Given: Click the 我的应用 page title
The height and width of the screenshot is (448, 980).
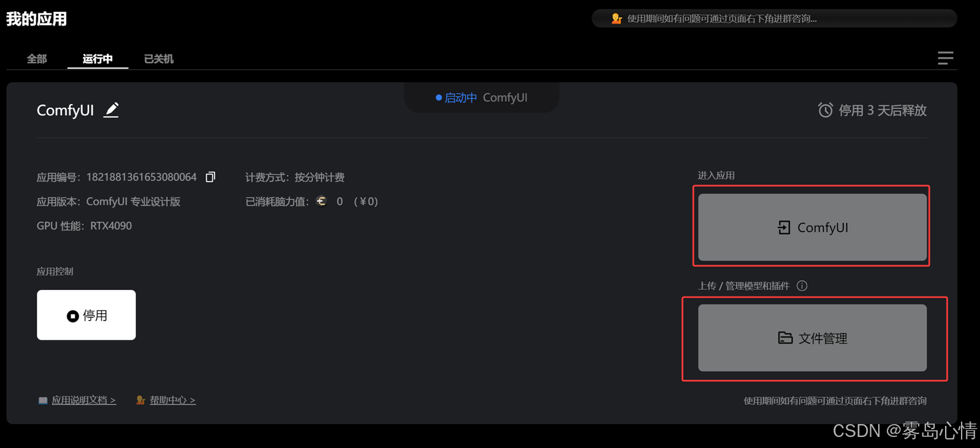Looking at the screenshot, I should [x=36, y=19].
